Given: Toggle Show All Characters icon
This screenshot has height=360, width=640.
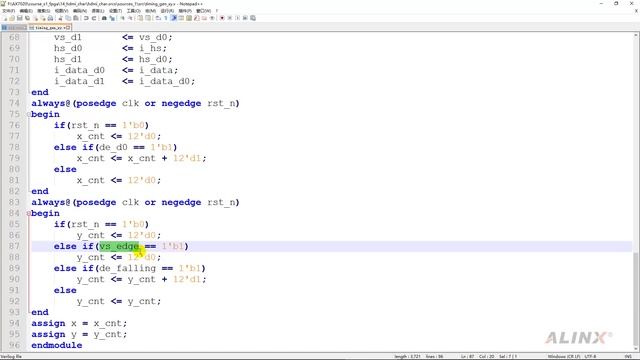Looking at the screenshot, I should pyautogui.click(x=166, y=18).
